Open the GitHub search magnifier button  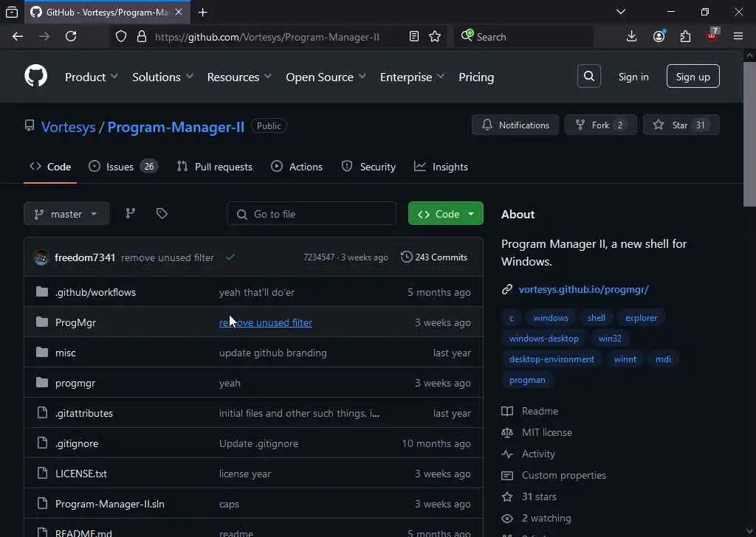click(x=588, y=76)
